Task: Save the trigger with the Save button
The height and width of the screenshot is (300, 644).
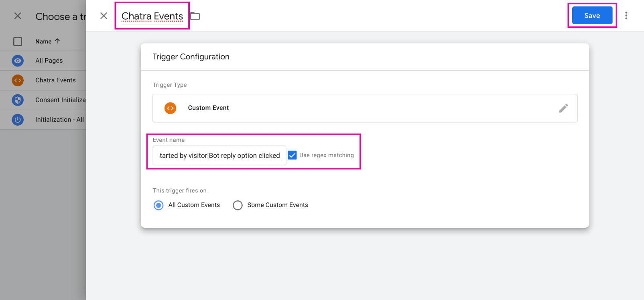Action: (592, 16)
